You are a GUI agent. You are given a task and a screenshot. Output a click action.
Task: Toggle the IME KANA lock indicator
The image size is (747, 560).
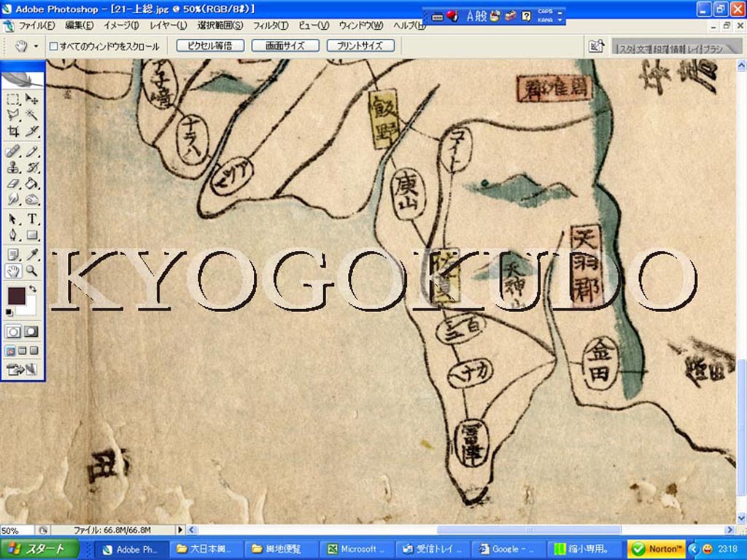coord(544,20)
